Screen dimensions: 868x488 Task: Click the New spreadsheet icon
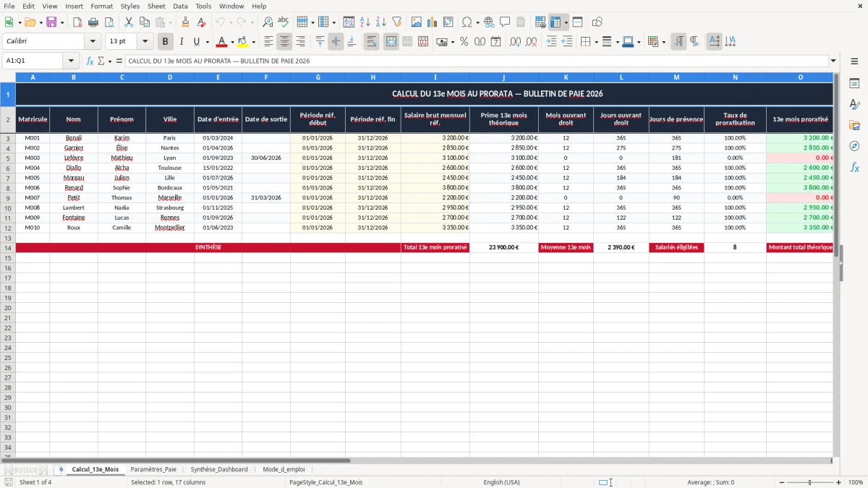(9, 22)
